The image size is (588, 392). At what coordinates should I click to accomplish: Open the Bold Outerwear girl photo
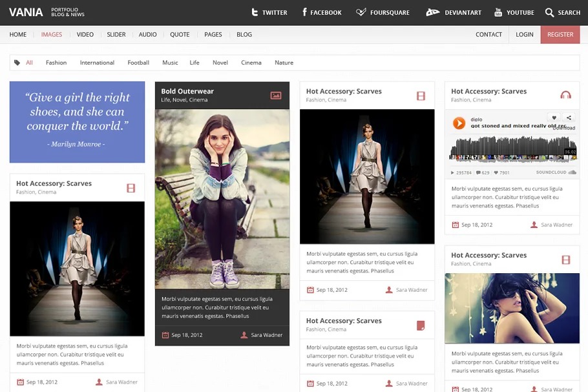coord(222,199)
